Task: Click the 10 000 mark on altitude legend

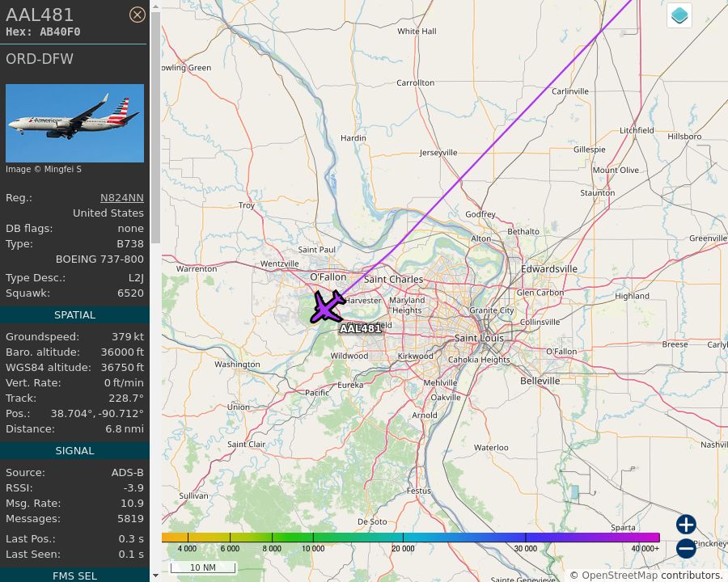Action: [313, 549]
